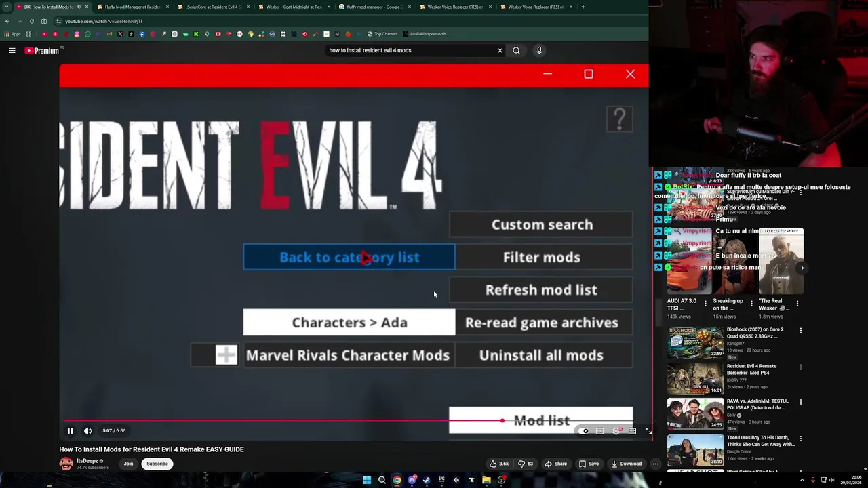868x488 pixels.
Task: Download the video
Action: point(626,464)
